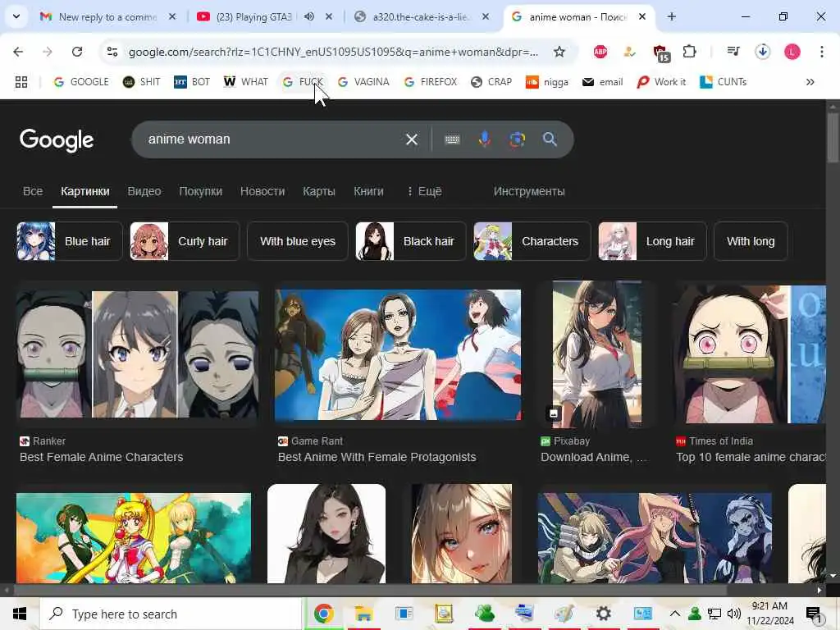Open the Windows Start menu

pos(20,614)
